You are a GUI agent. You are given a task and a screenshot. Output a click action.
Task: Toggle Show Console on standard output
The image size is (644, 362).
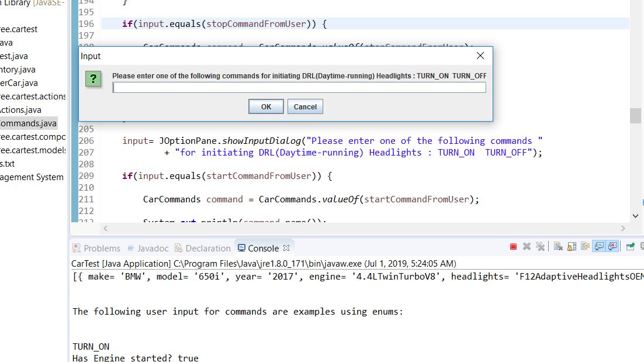tap(599, 247)
